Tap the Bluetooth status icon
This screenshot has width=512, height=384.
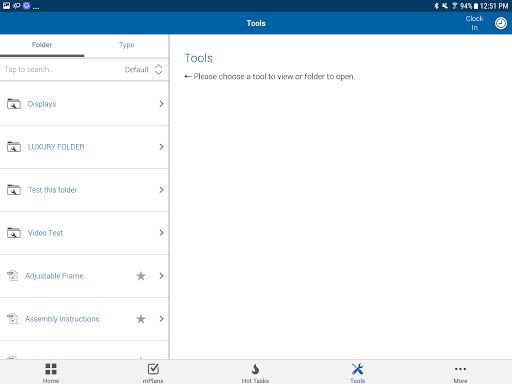pos(436,6)
